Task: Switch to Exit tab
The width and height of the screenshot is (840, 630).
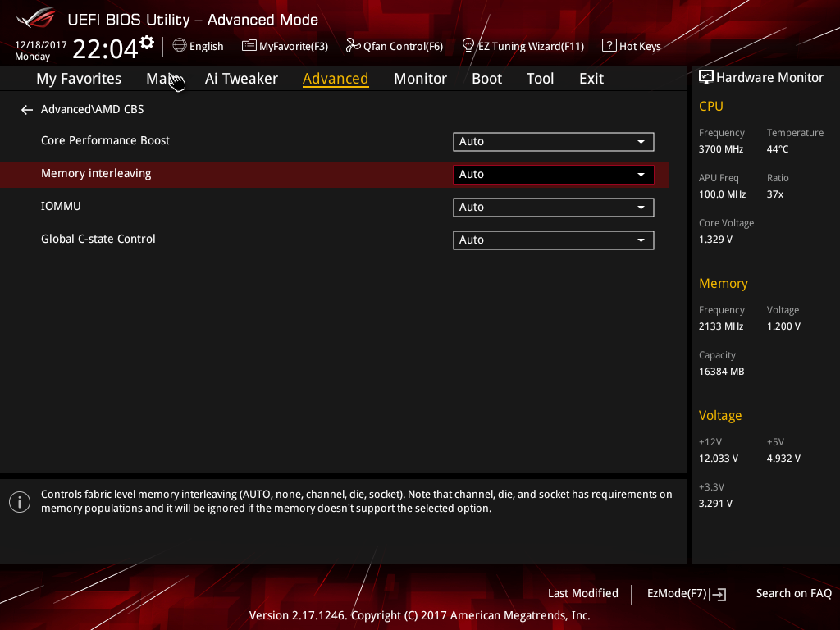Action: (x=591, y=79)
